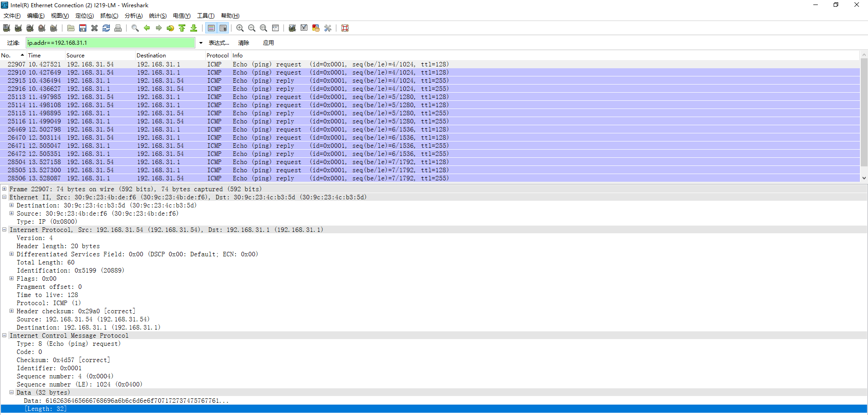Collapse the Ethernet II tree node
Screen dimensions: 868x415
click(5, 197)
